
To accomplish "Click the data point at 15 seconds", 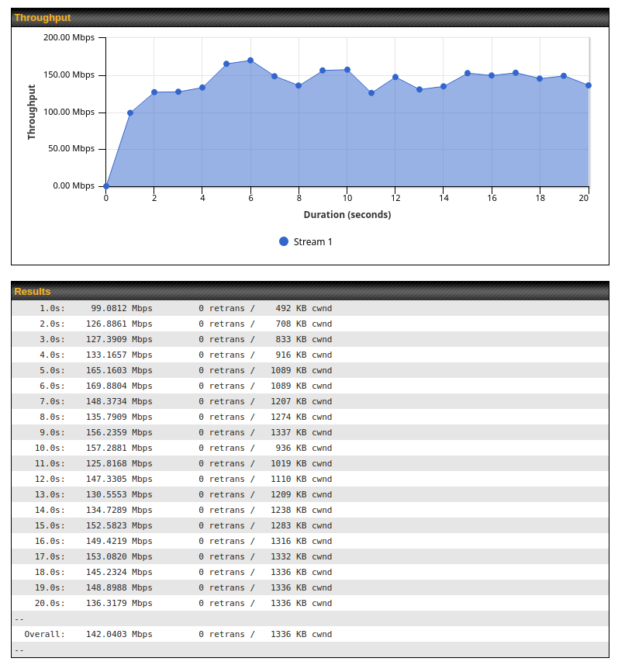I will pyautogui.click(x=468, y=73).
